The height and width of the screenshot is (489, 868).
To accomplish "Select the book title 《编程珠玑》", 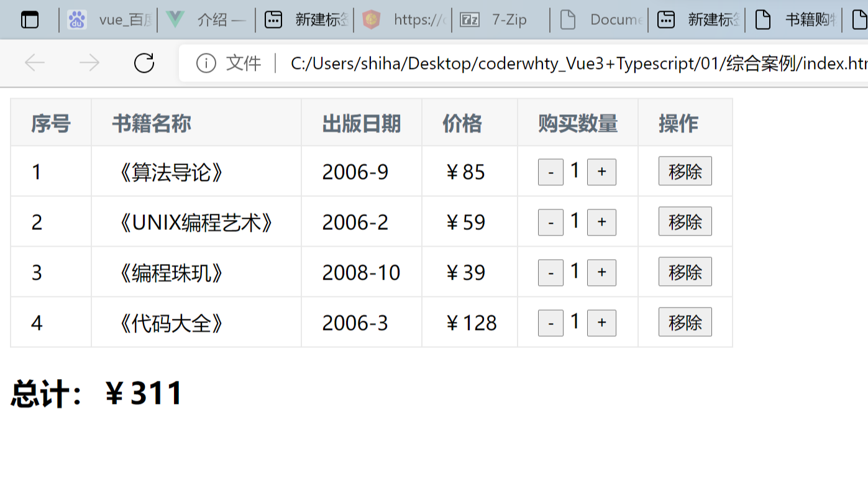I will 171,273.
